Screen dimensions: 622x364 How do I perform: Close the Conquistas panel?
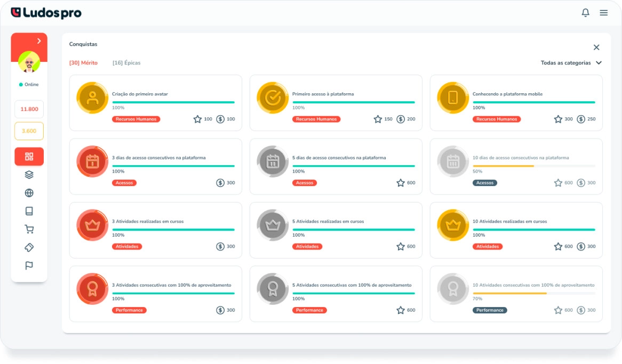click(596, 47)
